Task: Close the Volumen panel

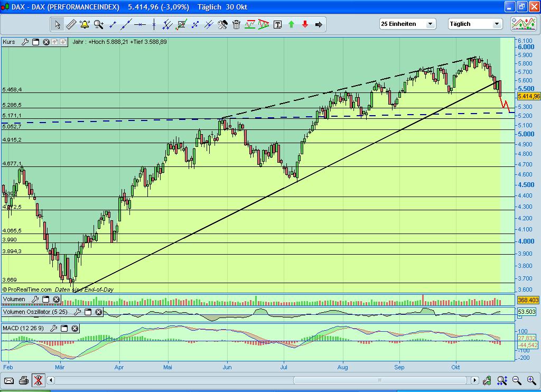Action: (56, 300)
